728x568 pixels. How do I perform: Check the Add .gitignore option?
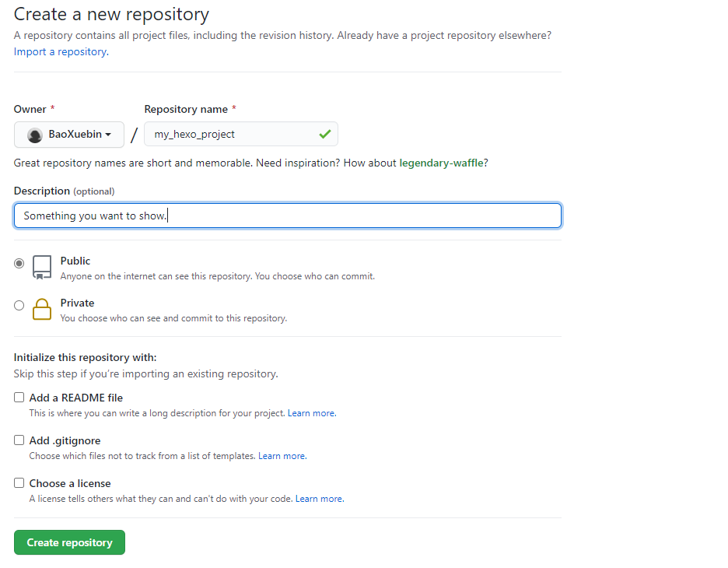click(x=19, y=440)
